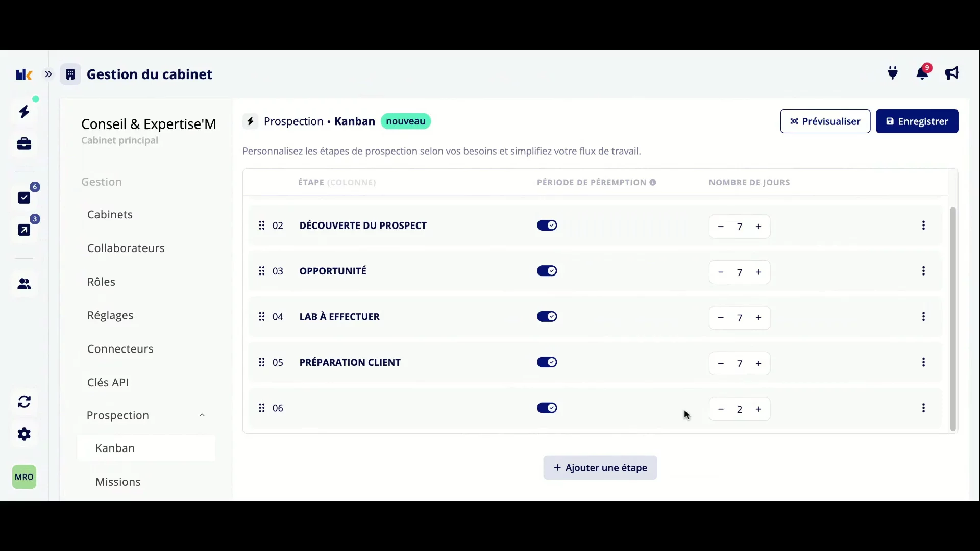The width and height of the screenshot is (980, 551).
Task: Collapse the Prospection section chevron
Action: click(202, 415)
